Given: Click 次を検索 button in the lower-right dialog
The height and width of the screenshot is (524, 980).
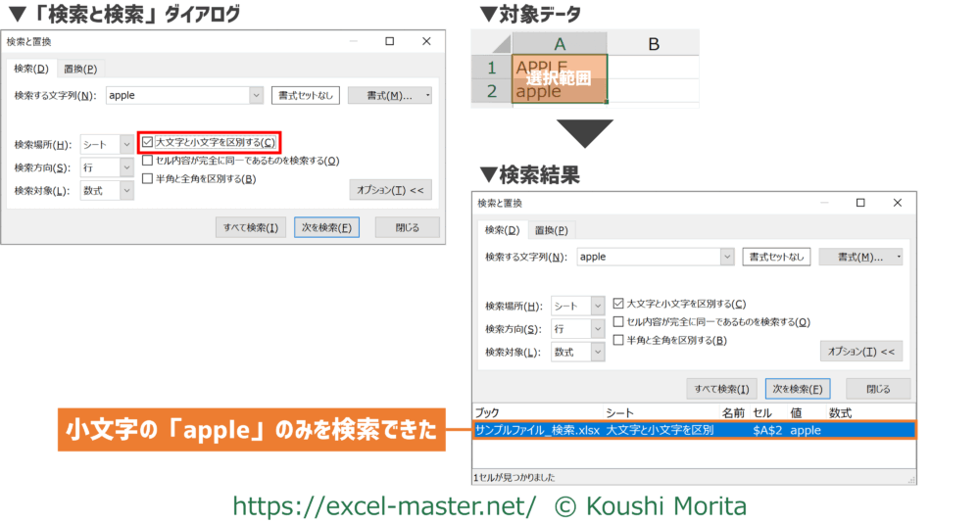Looking at the screenshot, I should [x=798, y=389].
